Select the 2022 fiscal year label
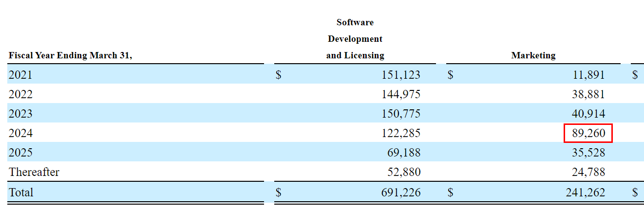Viewport: 644px width, 209px height. 20,94
